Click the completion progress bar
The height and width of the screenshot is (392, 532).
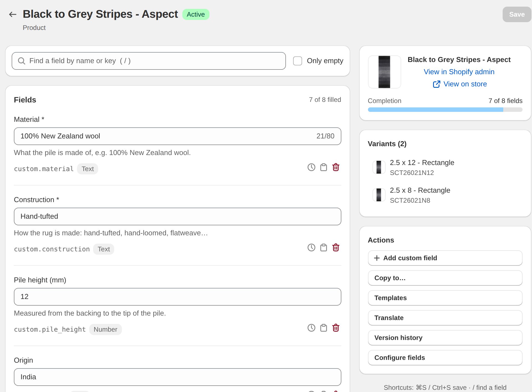coord(445,110)
